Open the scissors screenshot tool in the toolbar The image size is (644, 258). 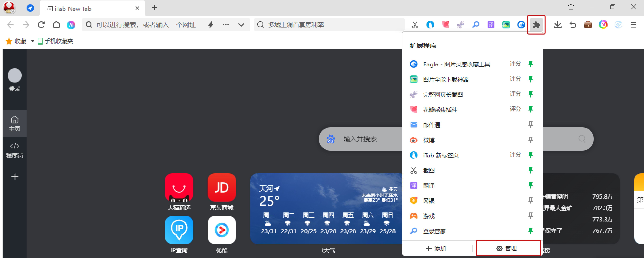(x=415, y=25)
